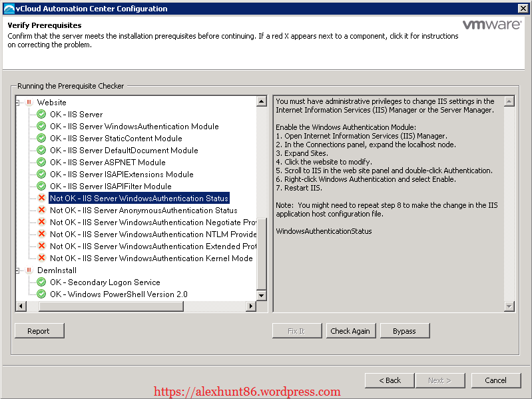Select OK - Secondary Logon Service row
The width and height of the screenshot is (532, 399).
point(105,282)
